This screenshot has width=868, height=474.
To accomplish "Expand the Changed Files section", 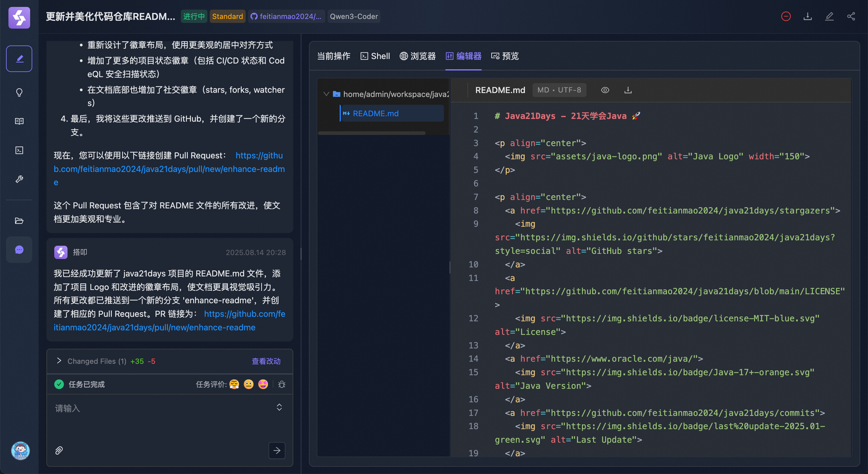I will tap(59, 361).
